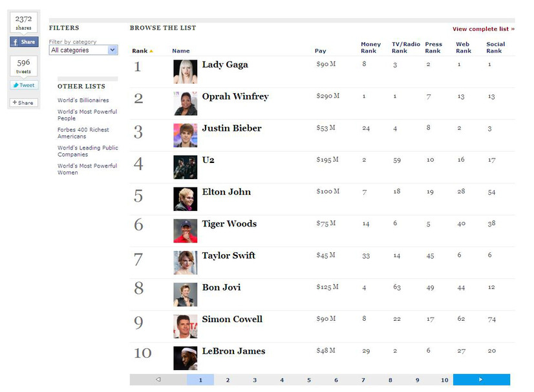This screenshot has height=392, width=534.
Task: Open World's Most Powerful People list
Action: (87, 115)
